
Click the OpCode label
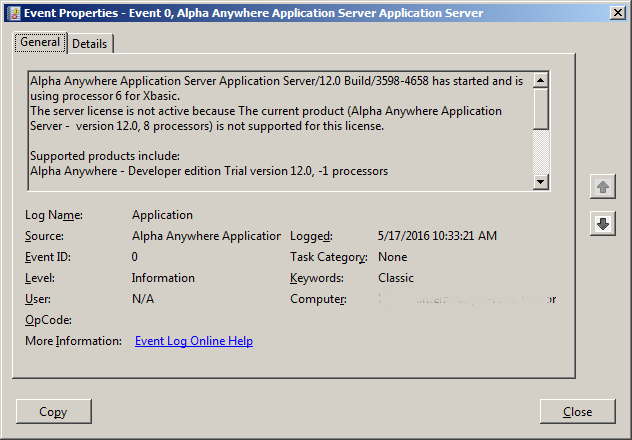click(x=48, y=320)
